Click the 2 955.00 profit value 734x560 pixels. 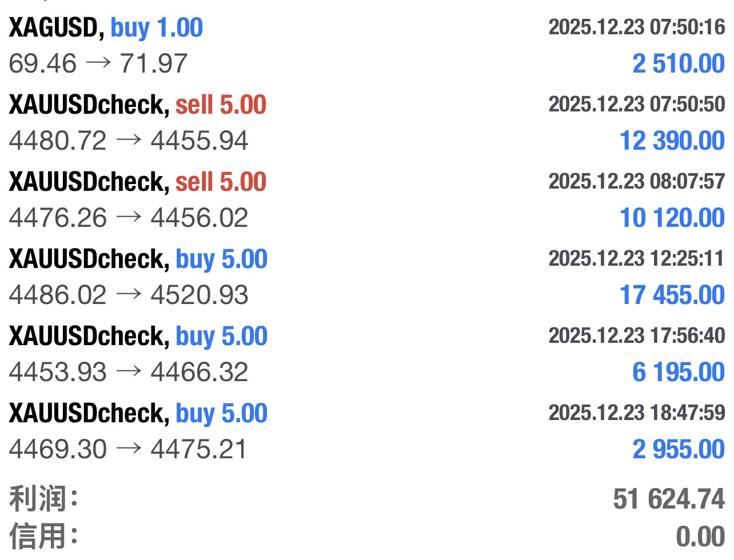(678, 449)
